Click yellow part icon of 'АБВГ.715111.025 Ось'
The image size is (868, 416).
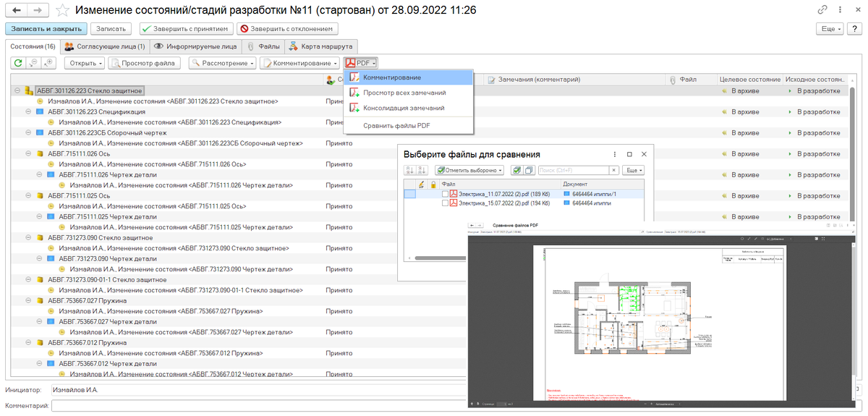[x=39, y=195]
